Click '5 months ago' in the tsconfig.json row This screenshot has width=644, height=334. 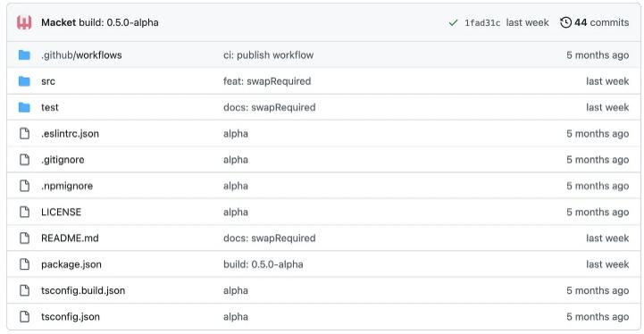click(598, 317)
